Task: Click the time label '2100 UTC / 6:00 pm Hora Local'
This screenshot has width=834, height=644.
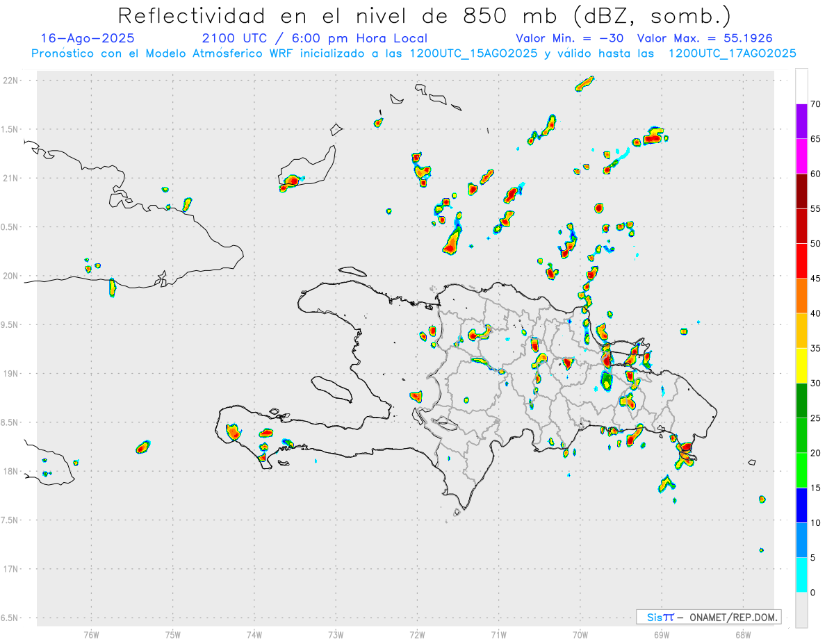Action: (315, 39)
